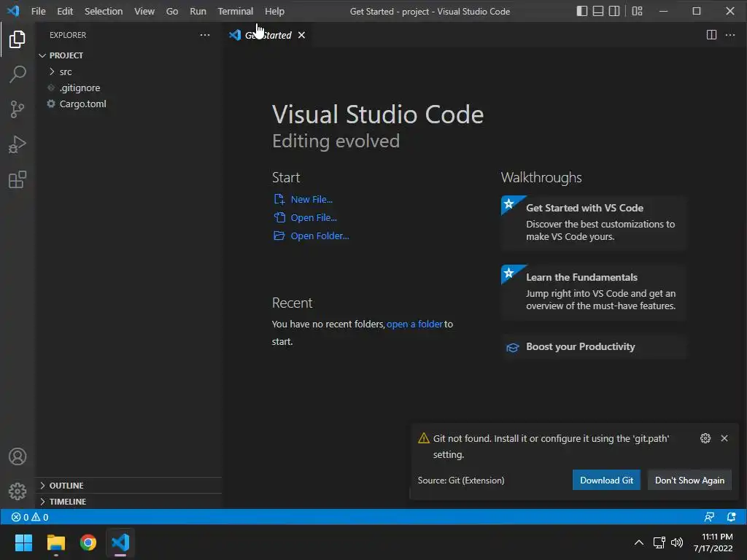The width and height of the screenshot is (747, 560).
Task: Click the Open File... link
Action: point(305,217)
